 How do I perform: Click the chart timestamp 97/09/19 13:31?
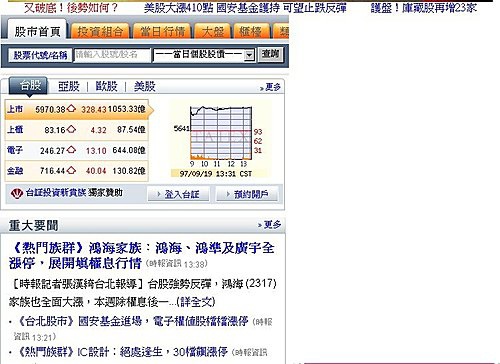(x=216, y=174)
